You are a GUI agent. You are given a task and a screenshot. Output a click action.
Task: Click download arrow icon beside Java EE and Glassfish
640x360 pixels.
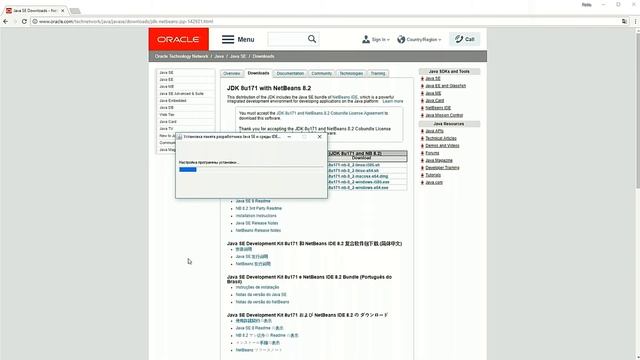(x=422, y=86)
